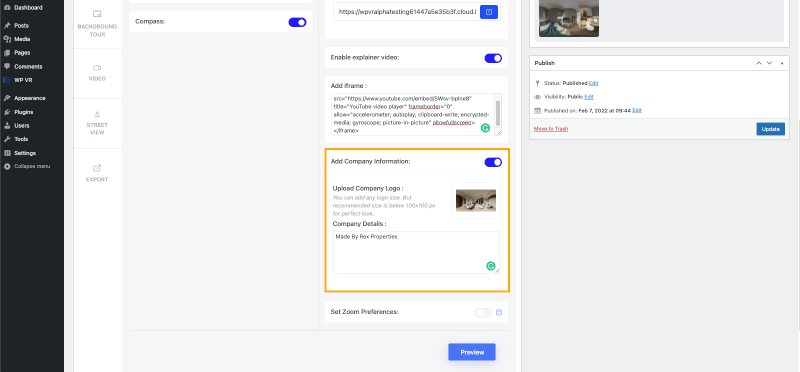Edit the Visibility setting
This screenshot has width=800, height=372.
click(589, 96)
